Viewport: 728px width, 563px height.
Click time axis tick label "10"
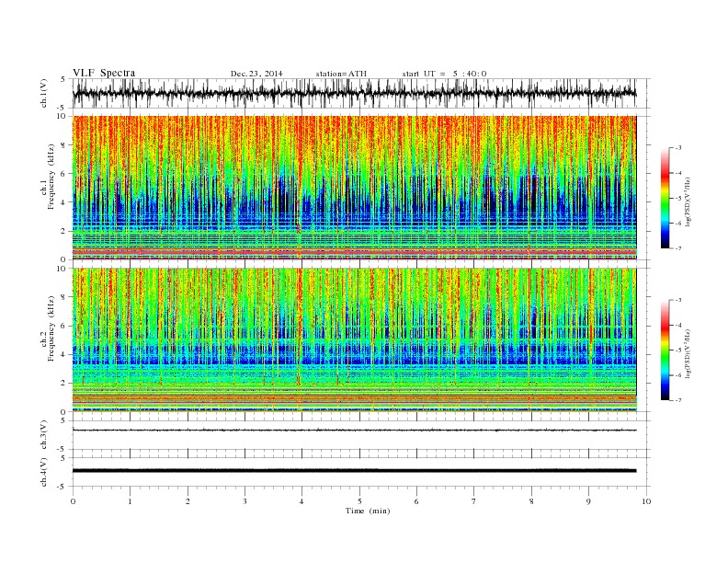646,501
